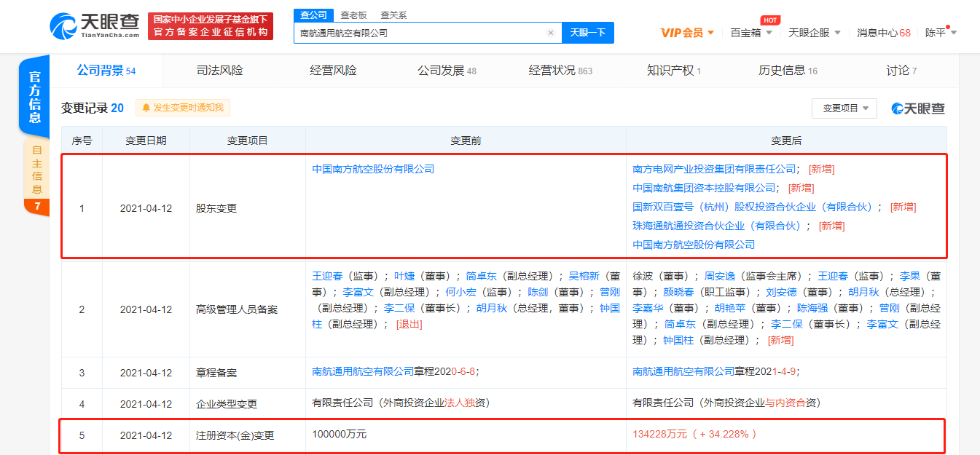
Task: Open 中国南方航空股份有限公司 link in 变更前 column
Action: tap(373, 169)
